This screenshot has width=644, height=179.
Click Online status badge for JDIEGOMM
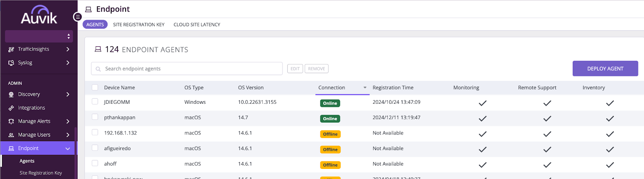tap(330, 103)
